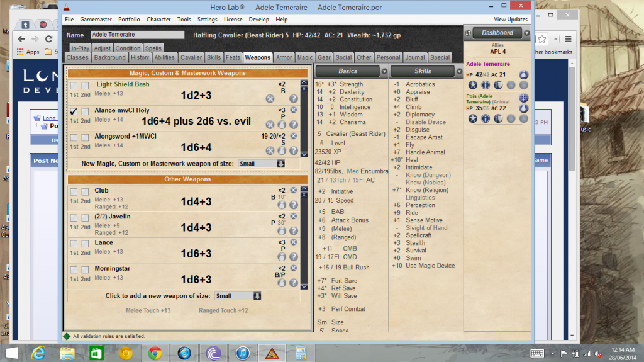The image size is (644, 362).
Task: Click the Windows Start button
Action: click(11, 353)
